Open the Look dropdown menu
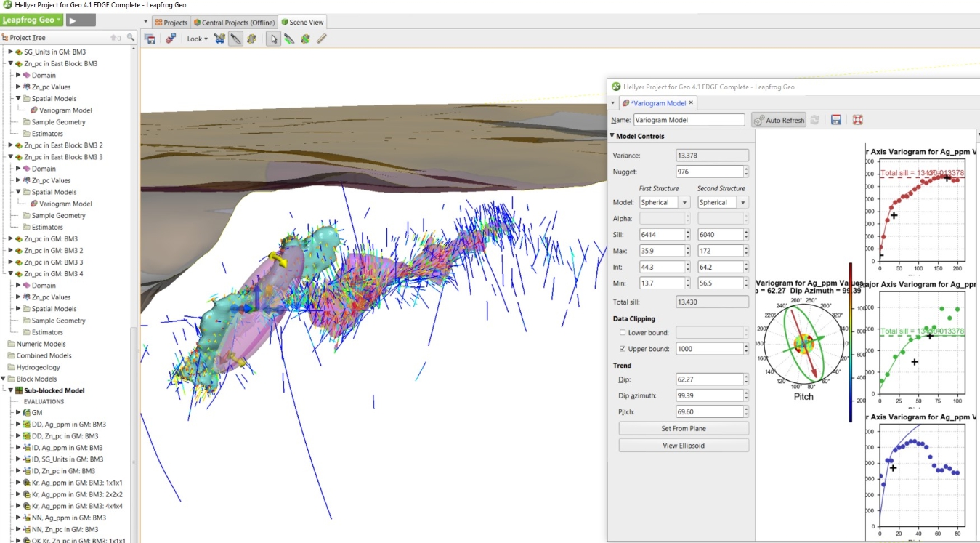Viewport: 980px width, 543px height. [x=197, y=39]
